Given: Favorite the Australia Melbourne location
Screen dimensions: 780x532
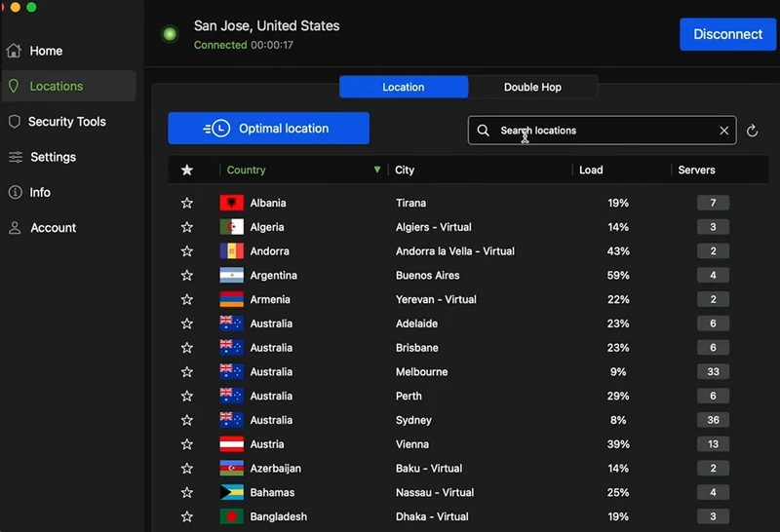Looking at the screenshot, I should click(x=187, y=372).
